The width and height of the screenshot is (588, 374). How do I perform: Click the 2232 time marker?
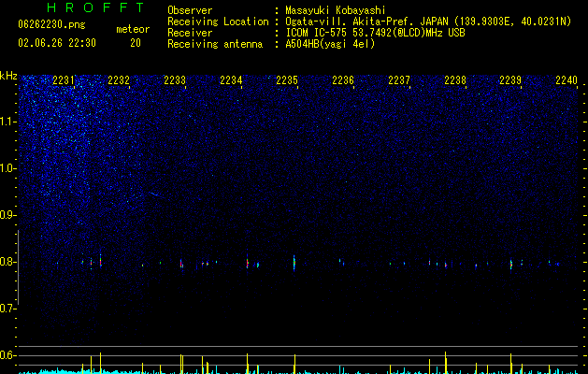click(x=119, y=80)
